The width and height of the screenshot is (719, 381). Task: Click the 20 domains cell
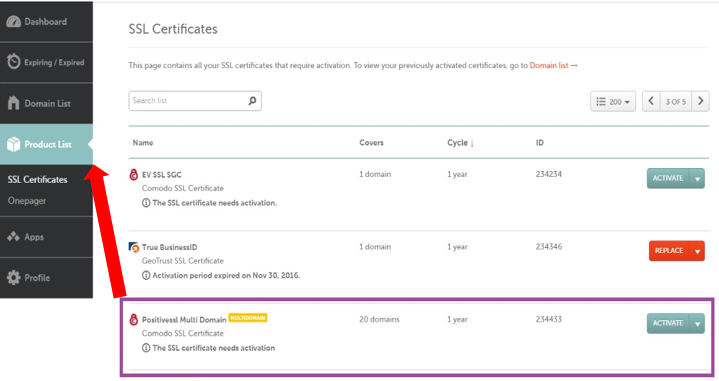click(x=379, y=319)
